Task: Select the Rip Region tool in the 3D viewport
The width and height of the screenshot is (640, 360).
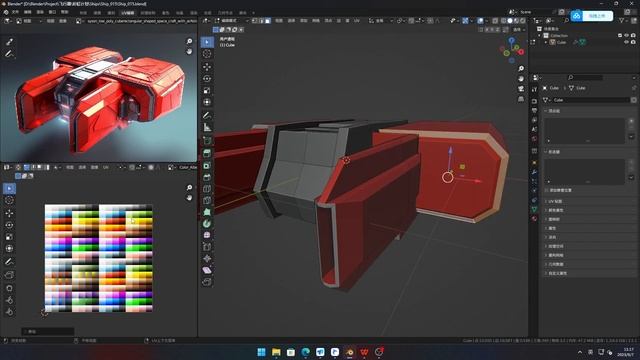Action: point(207,282)
